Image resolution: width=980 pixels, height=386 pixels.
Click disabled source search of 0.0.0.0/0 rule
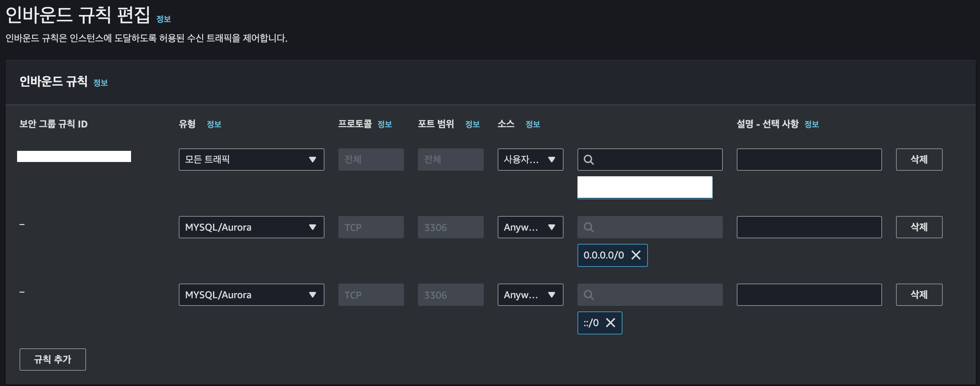coord(650,227)
